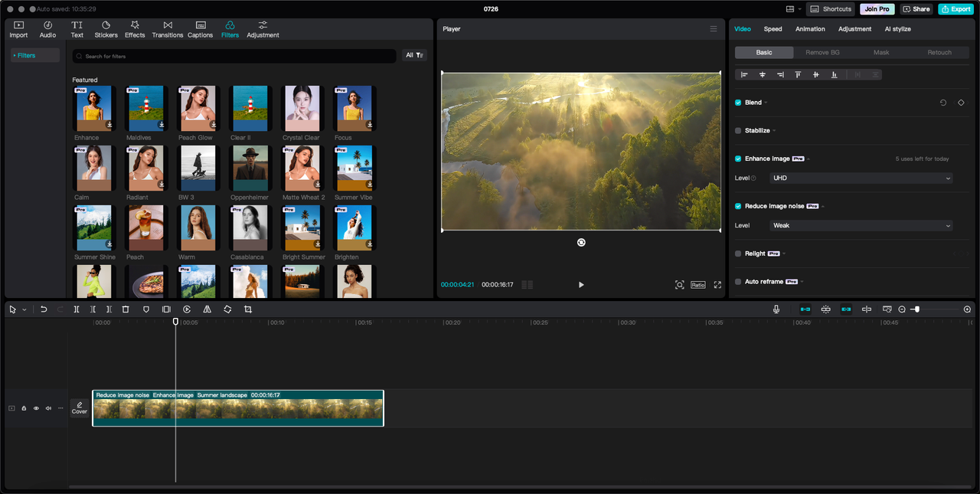
Task: Open the Shortcuts button
Action: [x=831, y=9]
